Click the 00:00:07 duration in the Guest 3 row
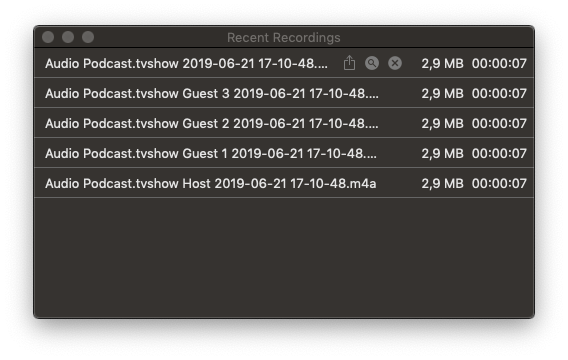Screen dimensions: 568x360 499,93
